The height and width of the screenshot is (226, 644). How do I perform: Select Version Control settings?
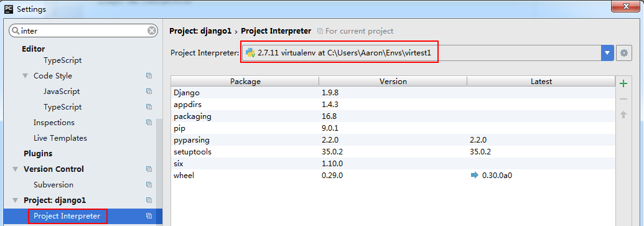pyautogui.click(x=54, y=169)
